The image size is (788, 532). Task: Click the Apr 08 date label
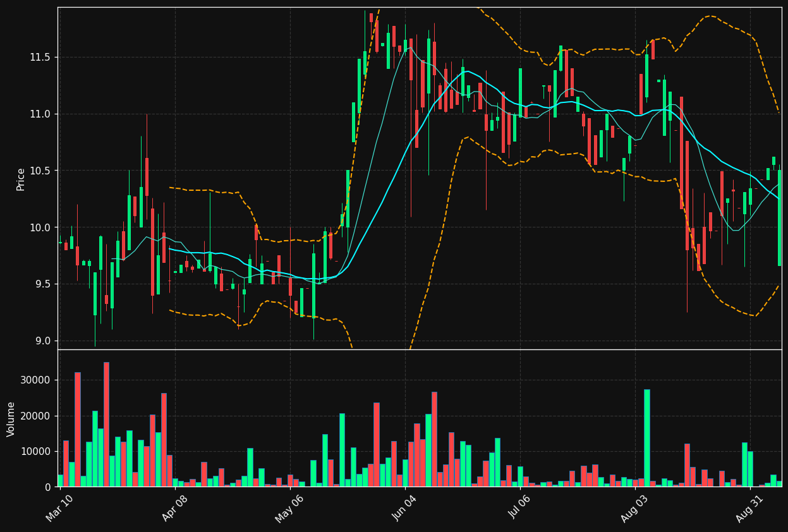pos(174,508)
